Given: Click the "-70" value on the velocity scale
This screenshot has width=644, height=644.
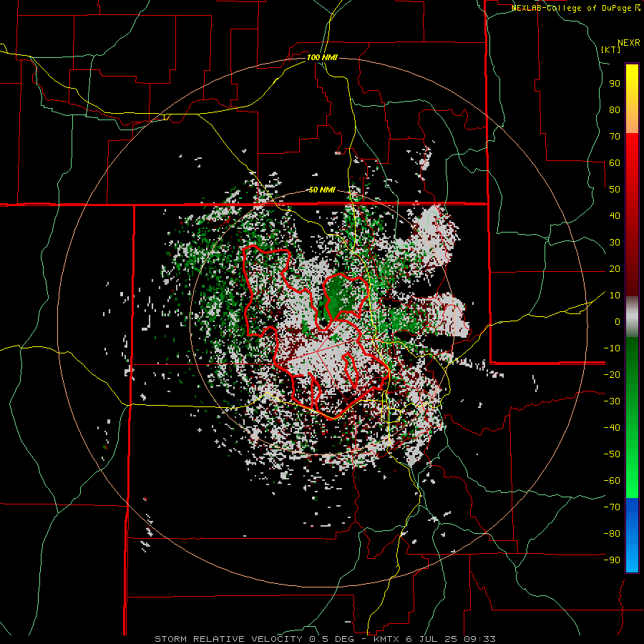Looking at the screenshot, I should (x=612, y=507).
